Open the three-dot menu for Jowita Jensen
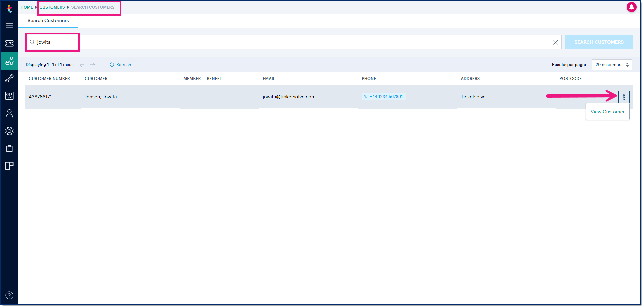 (x=624, y=97)
